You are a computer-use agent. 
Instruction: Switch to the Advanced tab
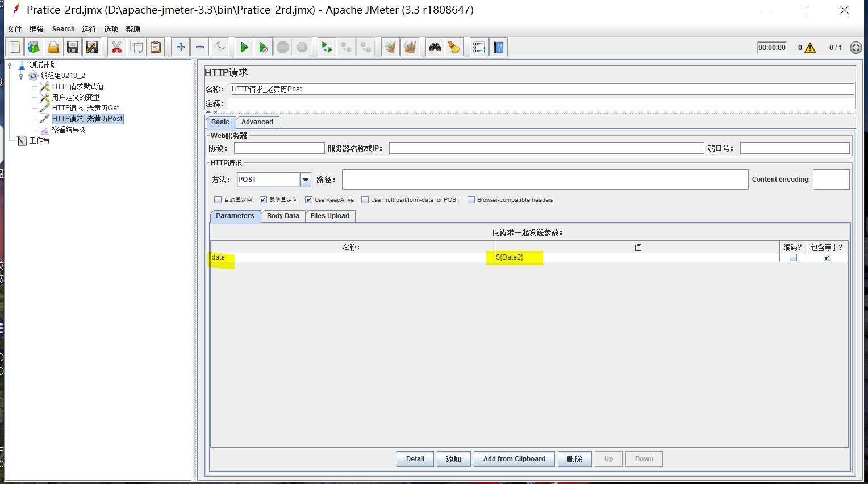(x=257, y=122)
